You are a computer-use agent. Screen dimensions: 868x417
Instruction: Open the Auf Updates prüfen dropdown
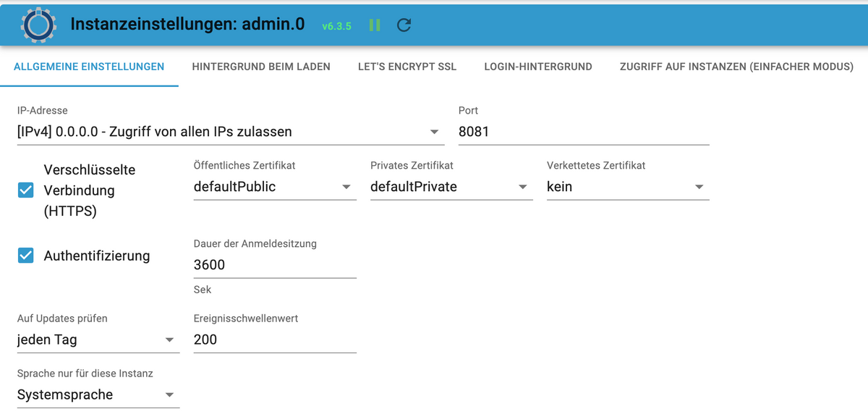coord(98,340)
